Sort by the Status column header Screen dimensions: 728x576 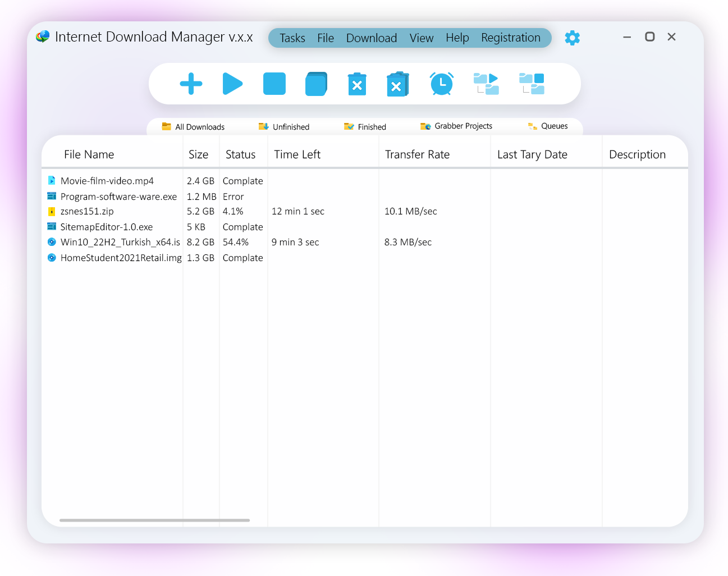point(241,154)
